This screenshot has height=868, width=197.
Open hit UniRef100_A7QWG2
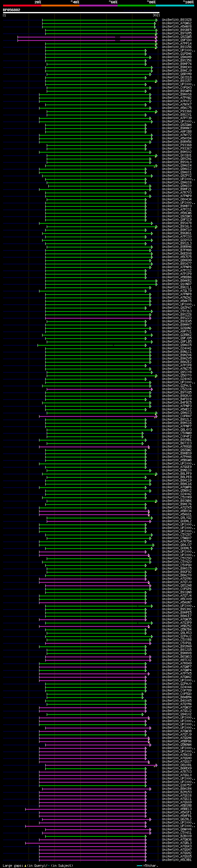pos(177,23)
